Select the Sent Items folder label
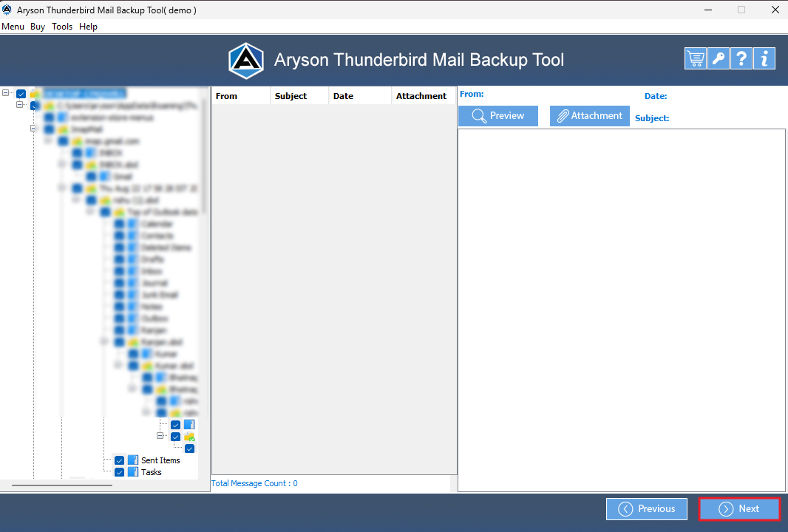 tap(160, 460)
